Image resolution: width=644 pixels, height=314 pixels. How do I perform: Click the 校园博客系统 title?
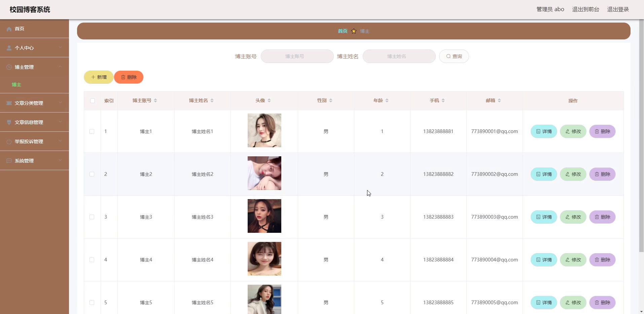(x=30, y=9)
